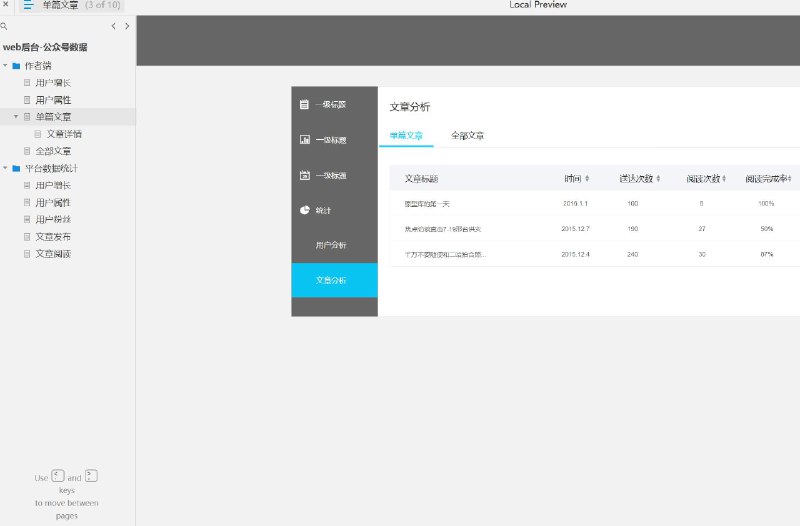Image resolution: width=800 pixels, height=526 pixels.
Task: Sort the table by 阅读次数 arrows
Action: tap(724, 179)
